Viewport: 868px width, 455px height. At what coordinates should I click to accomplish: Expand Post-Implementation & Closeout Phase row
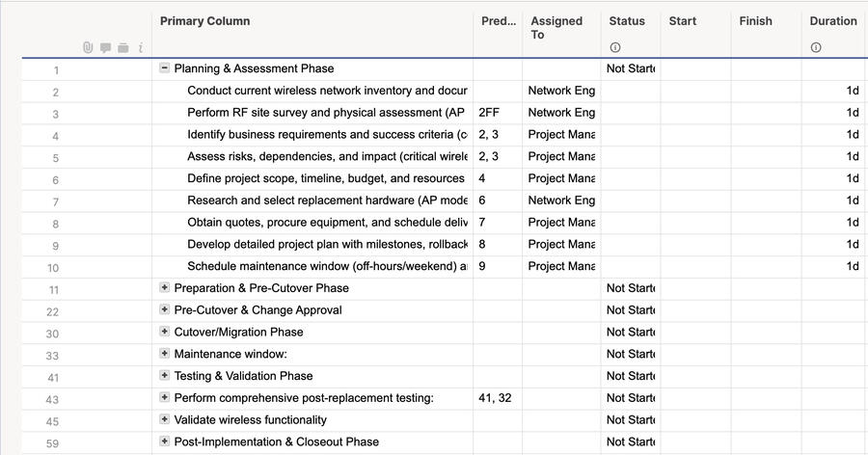(x=165, y=442)
